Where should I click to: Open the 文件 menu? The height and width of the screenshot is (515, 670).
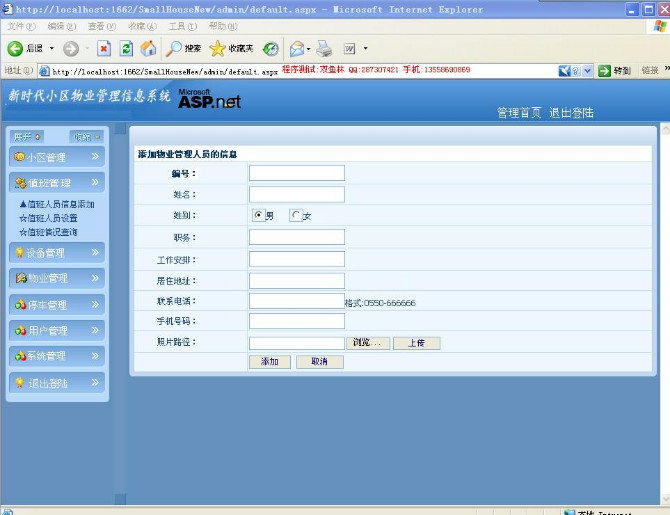(x=21, y=26)
